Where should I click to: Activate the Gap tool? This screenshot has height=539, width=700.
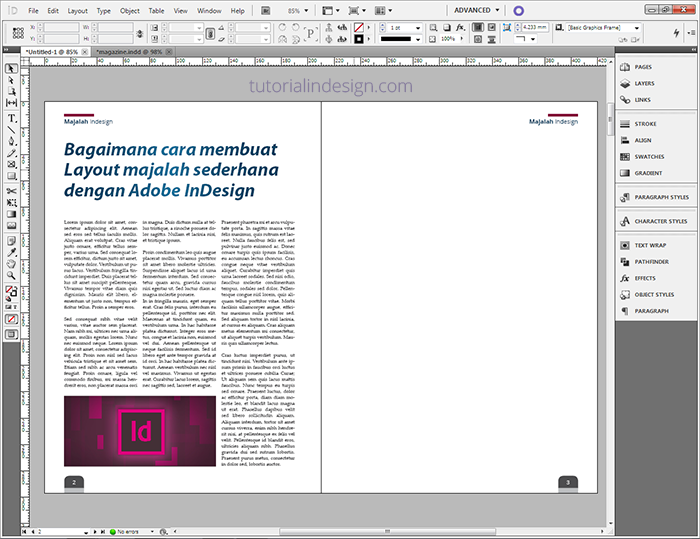point(12,103)
